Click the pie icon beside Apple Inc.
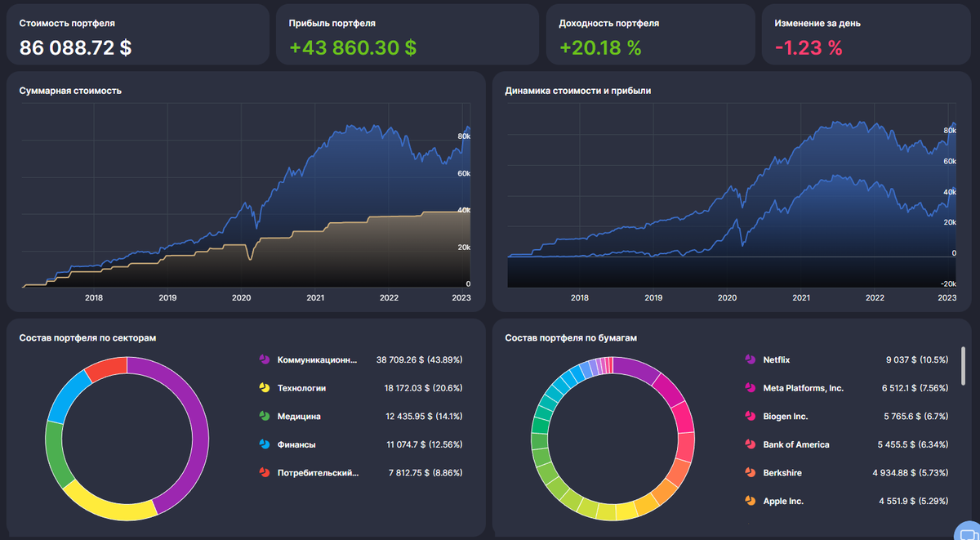This screenshot has width=980, height=540. point(750,501)
